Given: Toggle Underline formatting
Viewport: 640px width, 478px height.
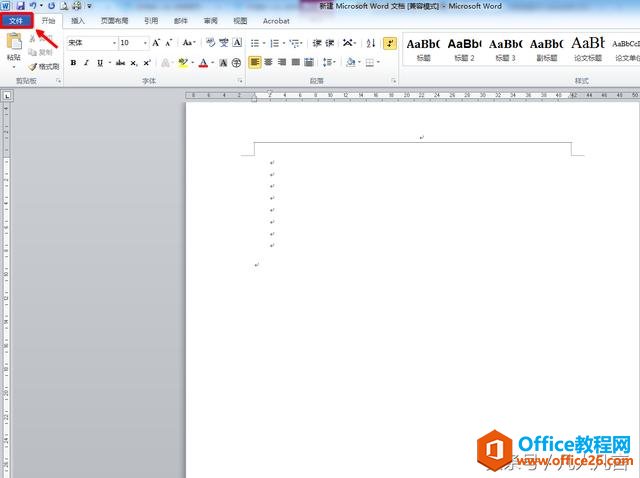Looking at the screenshot, I should pos(100,63).
